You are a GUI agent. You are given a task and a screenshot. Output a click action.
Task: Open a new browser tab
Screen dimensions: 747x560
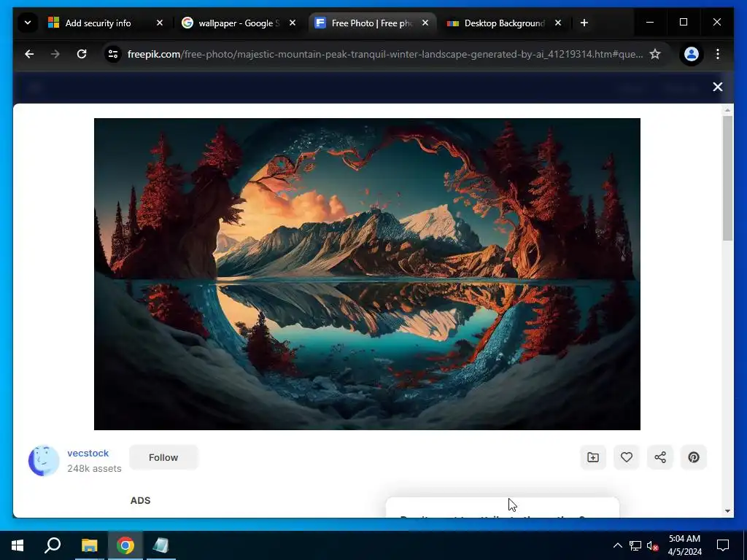pos(584,23)
